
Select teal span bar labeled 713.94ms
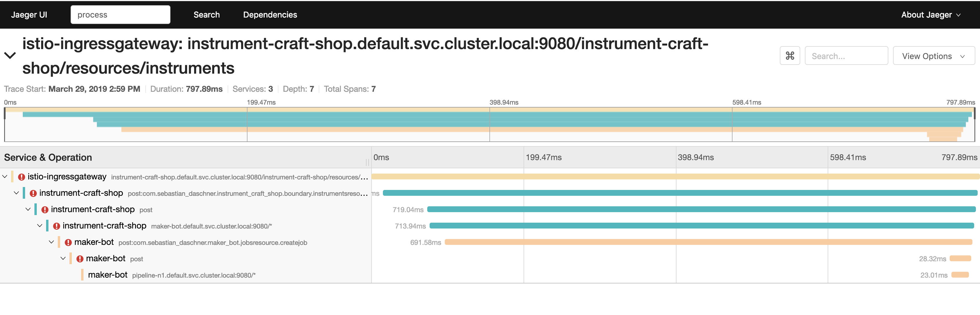[702, 226]
